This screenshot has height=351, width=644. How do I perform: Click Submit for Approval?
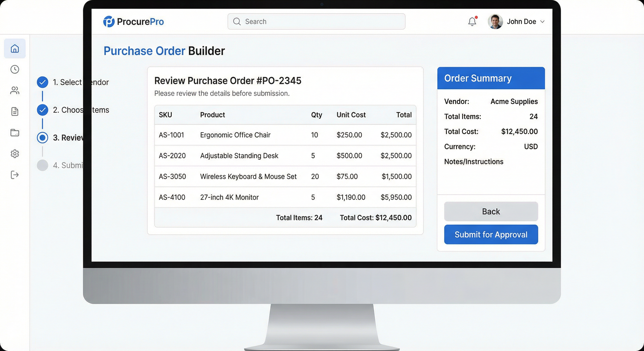[x=491, y=234]
